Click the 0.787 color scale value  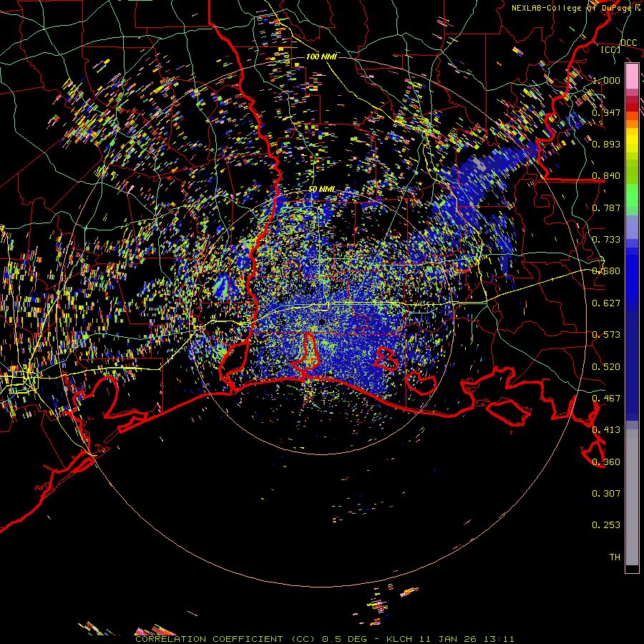pyautogui.click(x=606, y=208)
